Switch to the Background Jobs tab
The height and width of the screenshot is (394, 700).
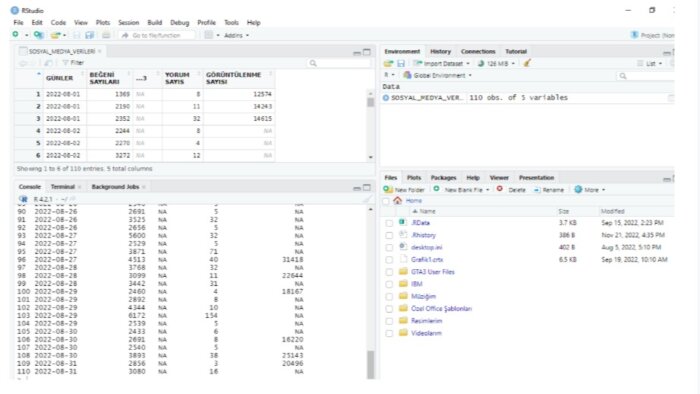(x=115, y=187)
